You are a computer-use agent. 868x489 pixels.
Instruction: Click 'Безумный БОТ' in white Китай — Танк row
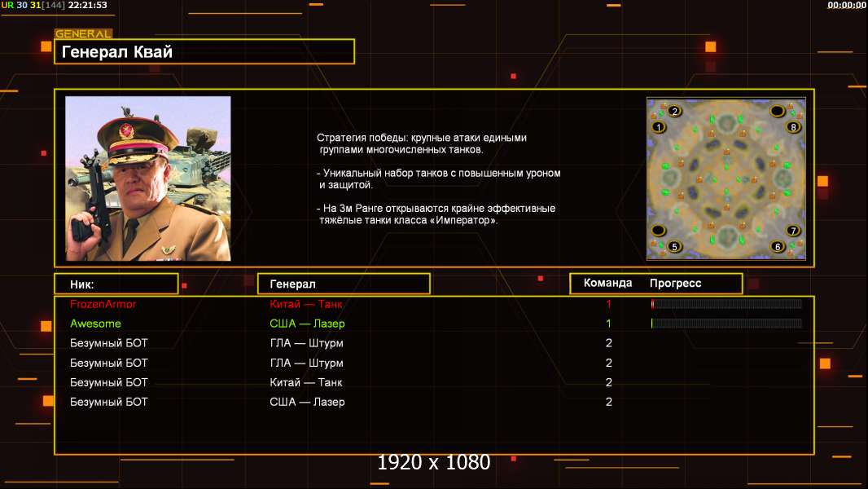pyautogui.click(x=109, y=383)
